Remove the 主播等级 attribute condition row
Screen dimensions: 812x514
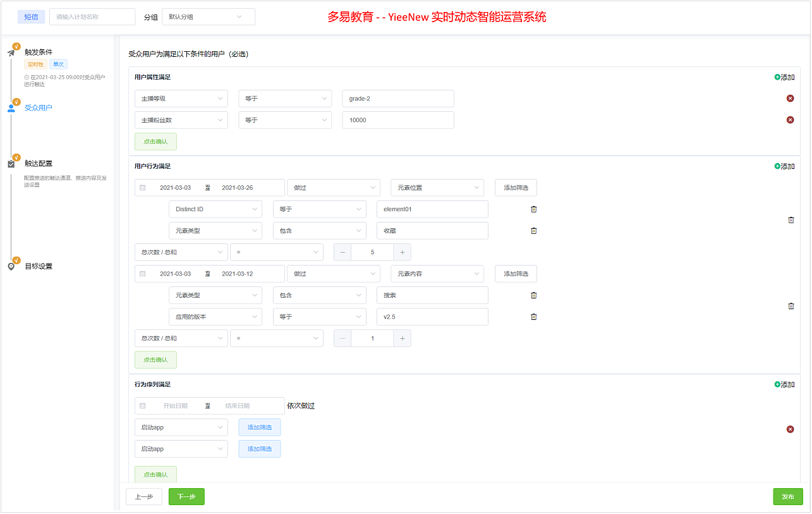790,99
